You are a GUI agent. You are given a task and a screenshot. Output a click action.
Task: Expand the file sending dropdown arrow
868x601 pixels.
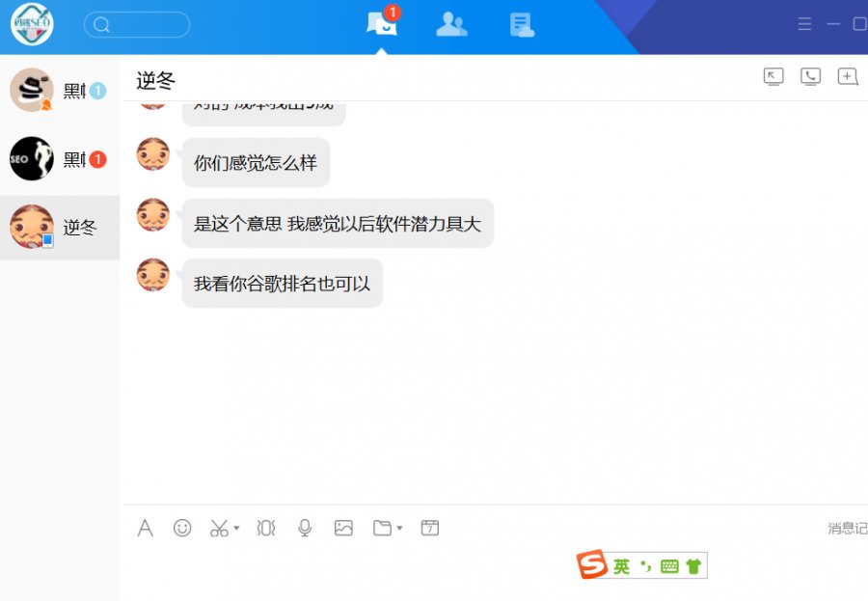[x=399, y=529]
